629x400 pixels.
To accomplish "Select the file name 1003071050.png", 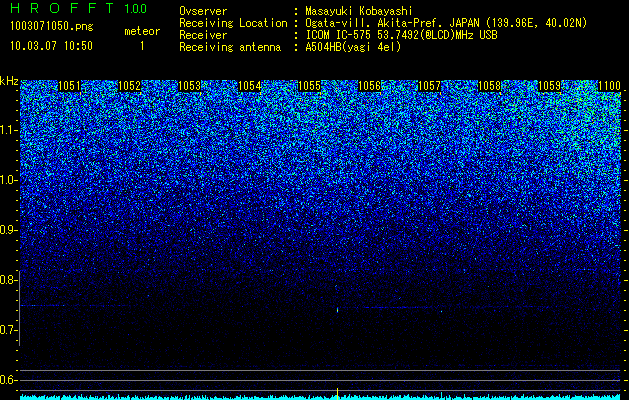I will (x=52, y=27).
